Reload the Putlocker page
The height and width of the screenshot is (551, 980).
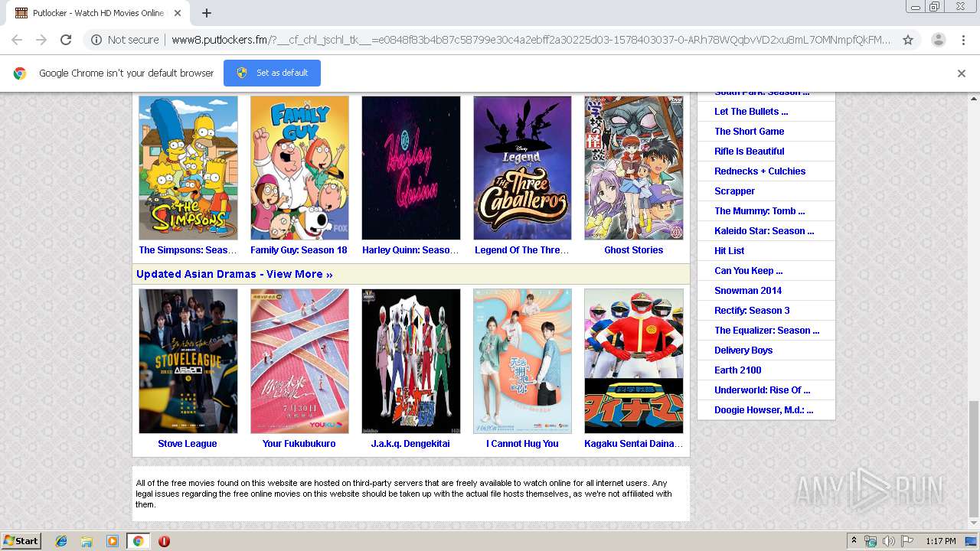[x=66, y=40]
